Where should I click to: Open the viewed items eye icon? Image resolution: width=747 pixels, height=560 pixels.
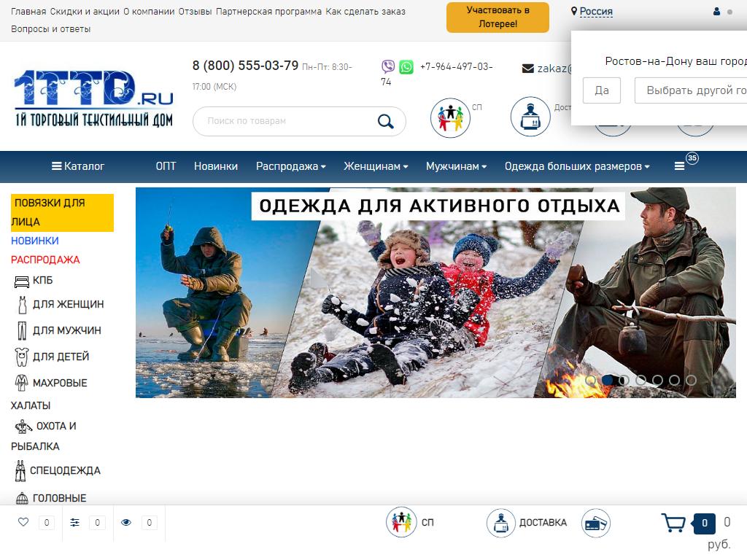[126, 522]
